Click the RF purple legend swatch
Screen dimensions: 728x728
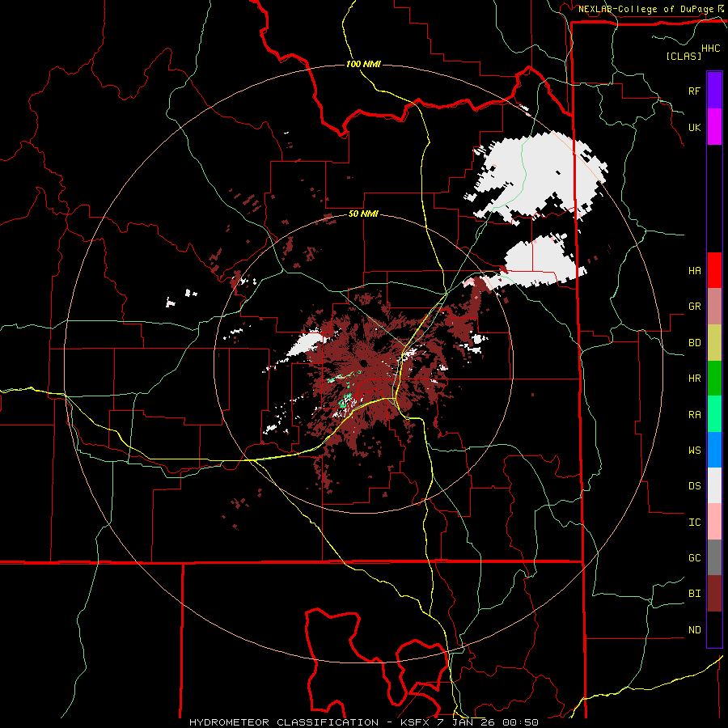pyautogui.click(x=714, y=91)
